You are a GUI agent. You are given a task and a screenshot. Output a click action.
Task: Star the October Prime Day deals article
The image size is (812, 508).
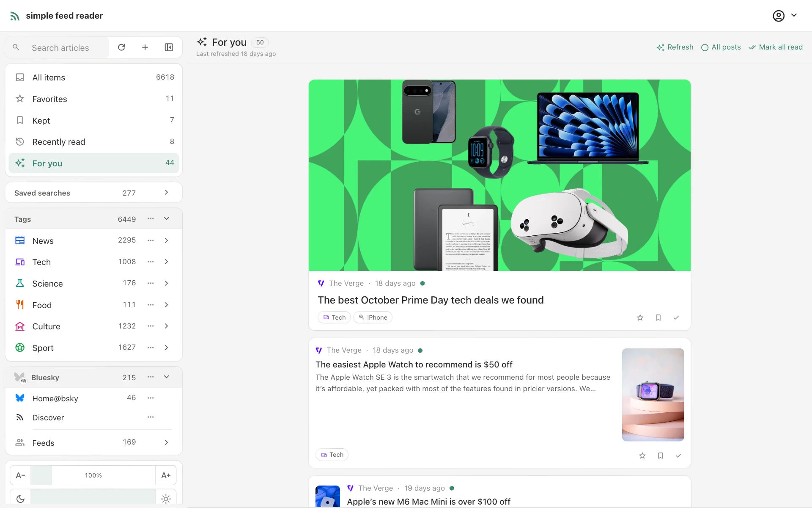pyautogui.click(x=640, y=317)
